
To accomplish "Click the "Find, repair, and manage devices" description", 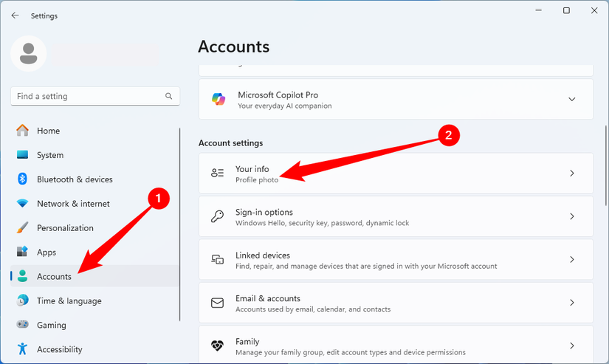I will (x=366, y=266).
